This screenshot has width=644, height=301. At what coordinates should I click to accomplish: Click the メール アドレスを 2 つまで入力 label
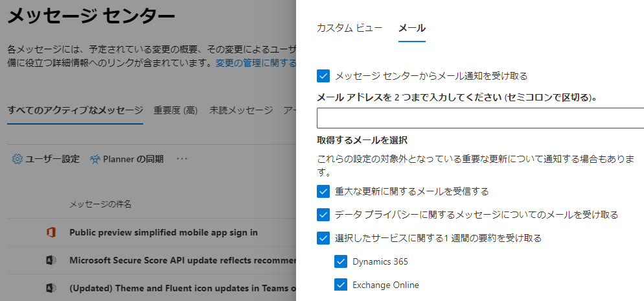point(457,97)
